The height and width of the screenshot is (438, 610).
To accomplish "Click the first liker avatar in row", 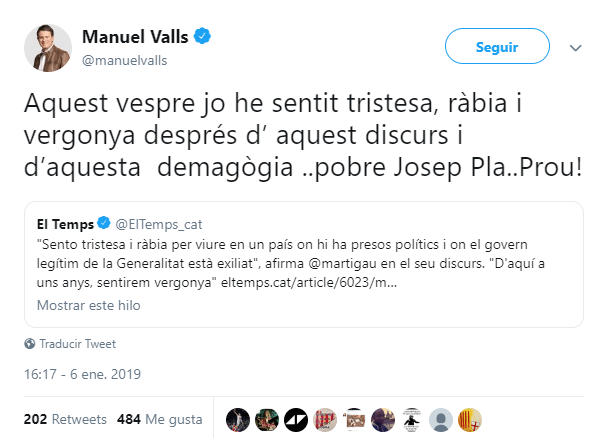I will (237, 418).
